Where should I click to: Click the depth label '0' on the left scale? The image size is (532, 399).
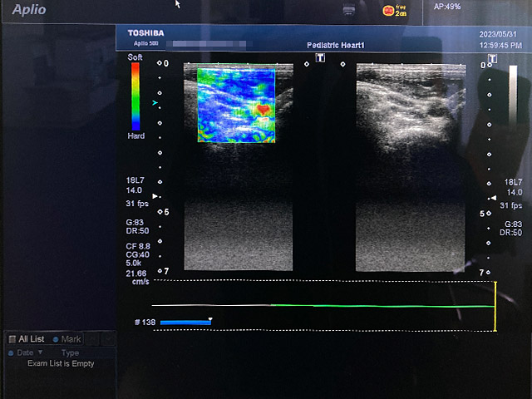click(x=166, y=63)
